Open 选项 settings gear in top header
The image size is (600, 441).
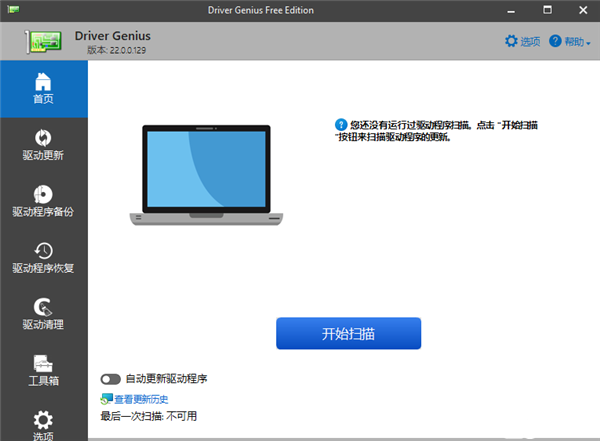coord(522,41)
